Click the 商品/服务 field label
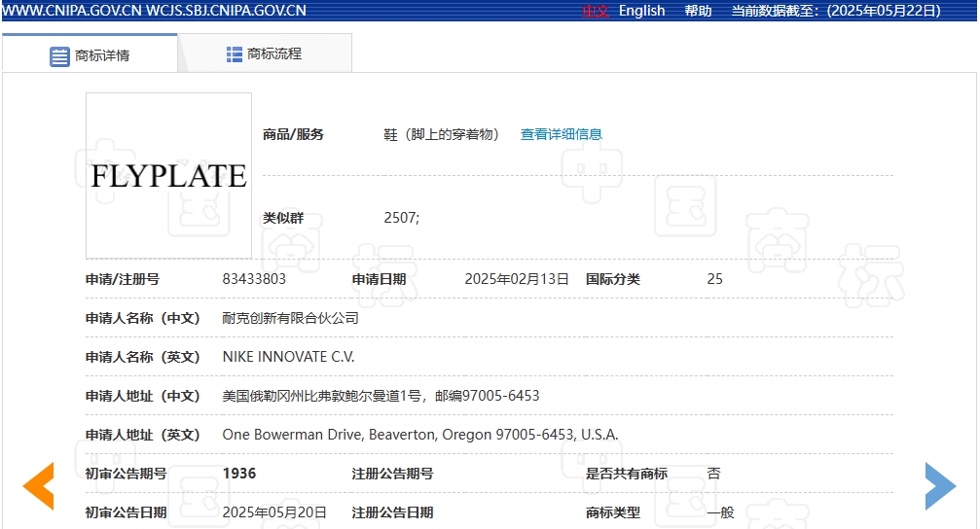980x529 pixels. [x=293, y=134]
